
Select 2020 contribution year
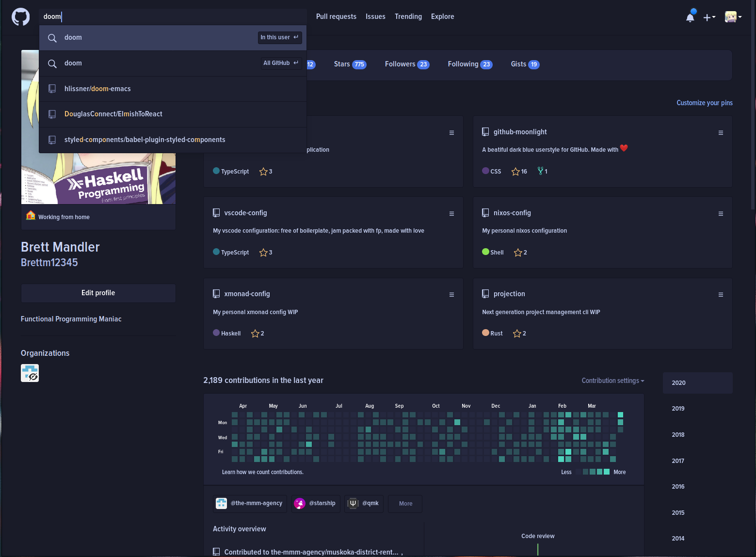coord(697,383)
